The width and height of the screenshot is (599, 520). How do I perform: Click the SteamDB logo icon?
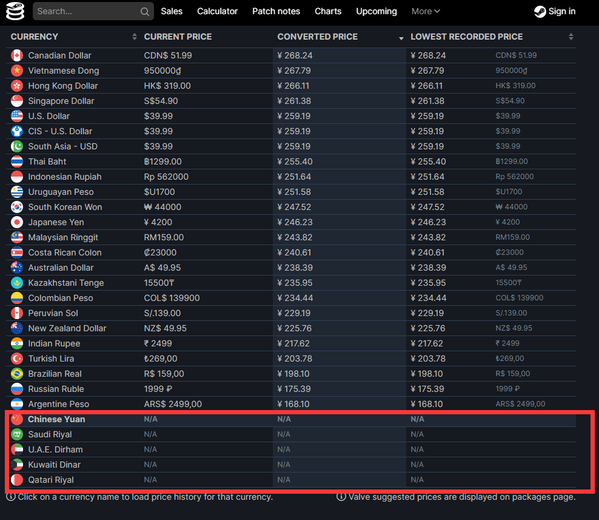coord(15,11)
